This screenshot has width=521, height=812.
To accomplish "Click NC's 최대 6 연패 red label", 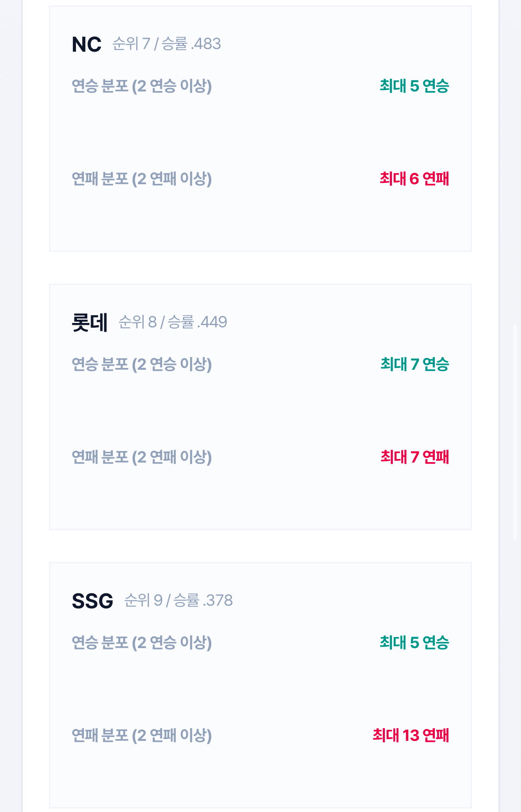I will 414,178.
